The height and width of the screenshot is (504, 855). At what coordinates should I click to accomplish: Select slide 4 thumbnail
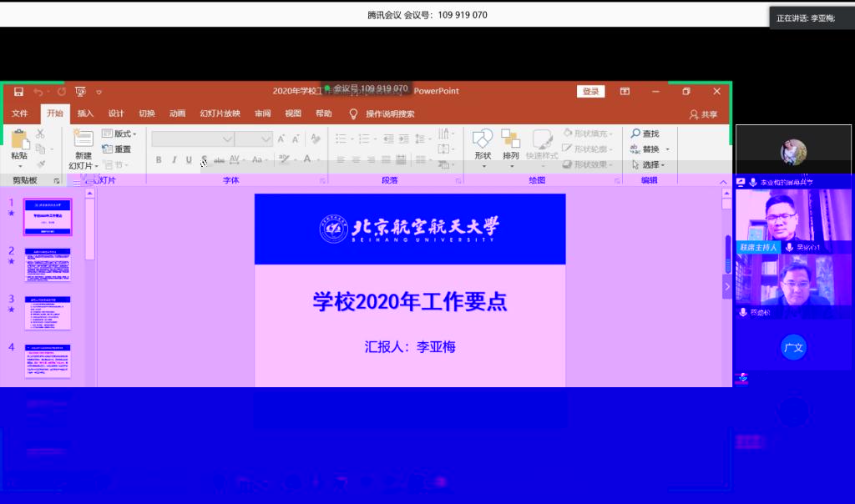click(x=48, y=360)
